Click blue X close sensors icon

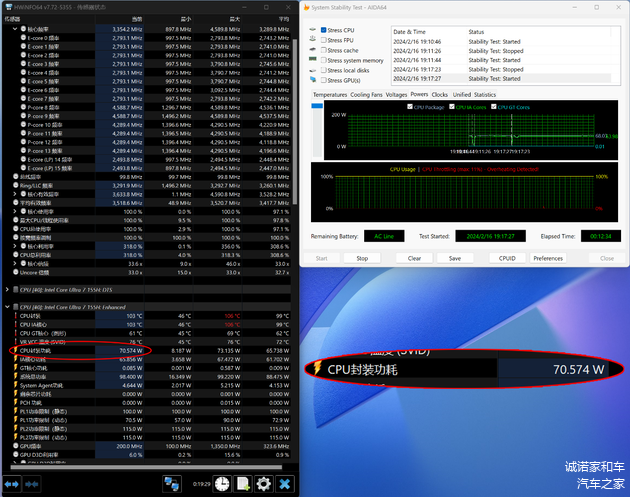[285, 484]
